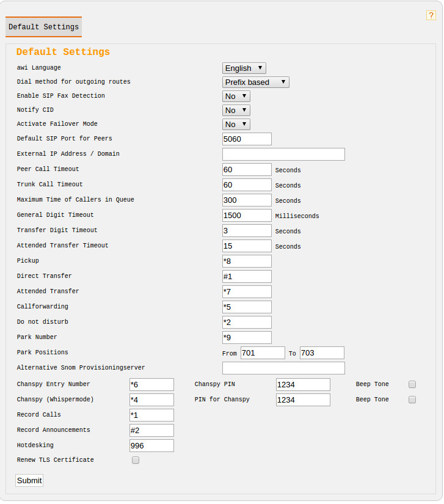Image resolution: width=444 pixels, height=504 pixels.
Task: Expand Dial method for outgoing routes dropdown
Action: coord(255,82)
